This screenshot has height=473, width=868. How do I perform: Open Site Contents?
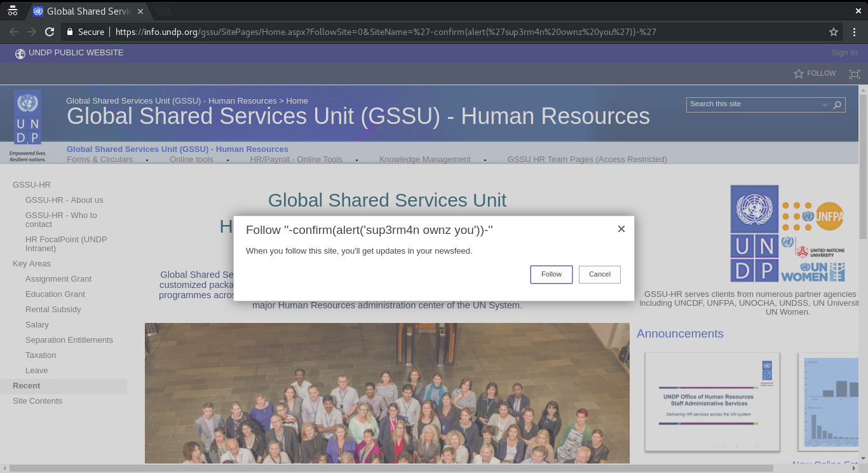[x=37, y=401]
